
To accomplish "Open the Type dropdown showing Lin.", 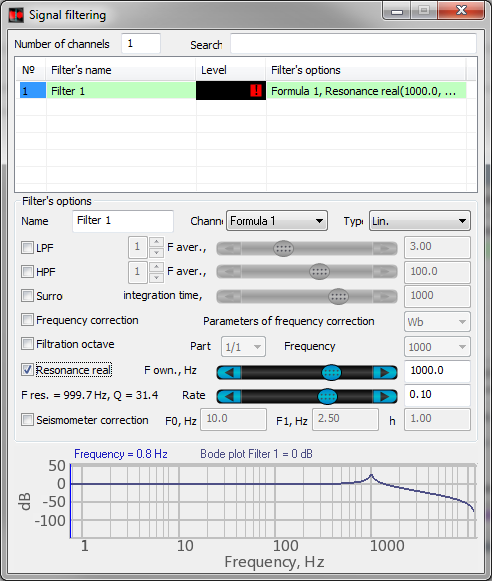I will 420,221.
